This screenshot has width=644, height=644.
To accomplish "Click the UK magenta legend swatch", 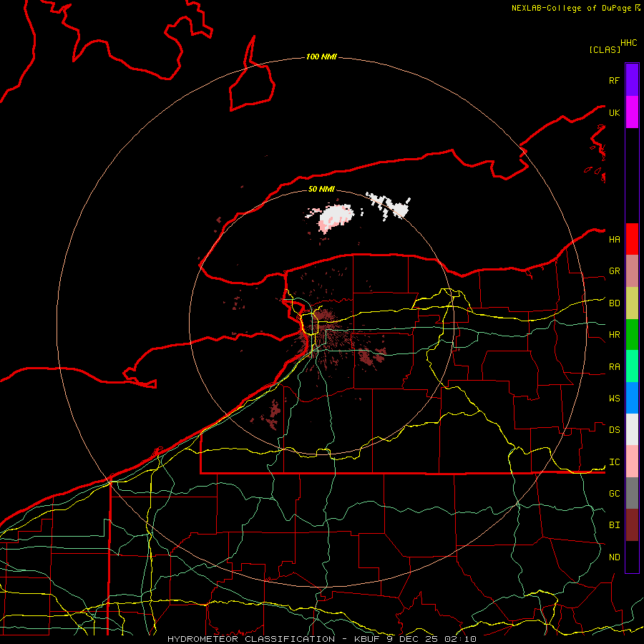I will pyautogui.click(x=632, y=112).
